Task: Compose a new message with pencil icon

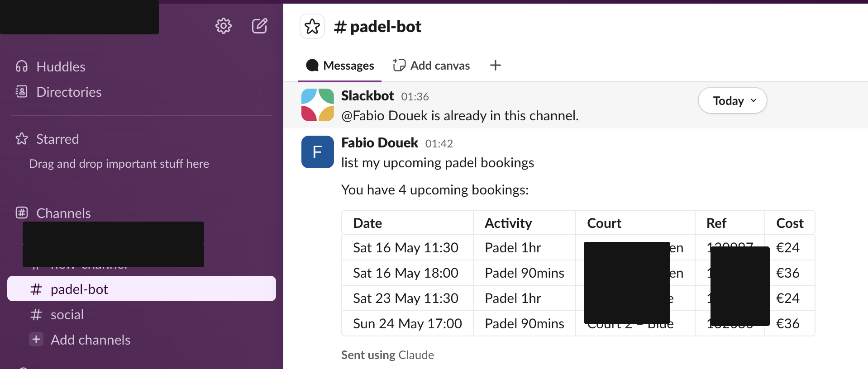Action: (260, 26)
